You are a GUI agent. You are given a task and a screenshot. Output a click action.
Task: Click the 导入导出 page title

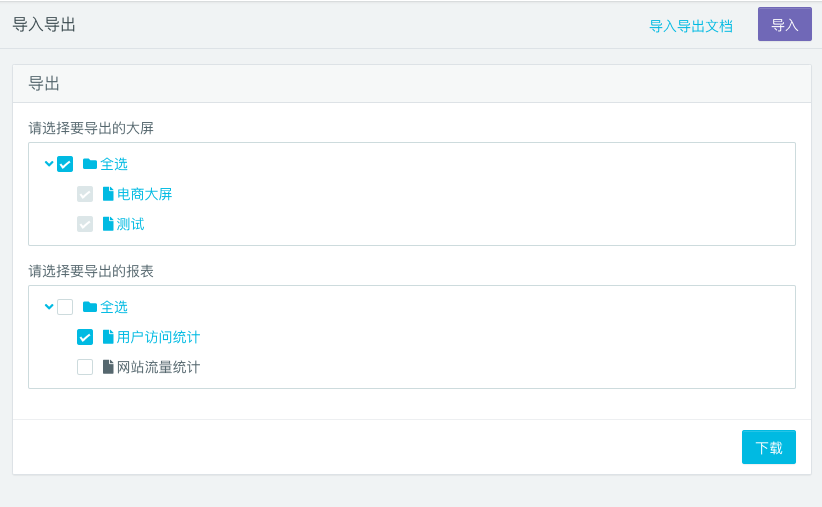coord(44,25)
